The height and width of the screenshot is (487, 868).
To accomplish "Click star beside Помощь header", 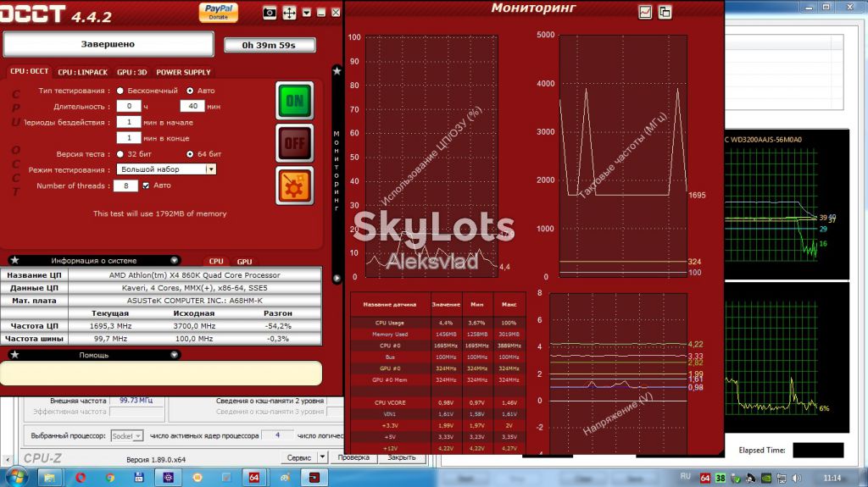I will coord(15,355).
